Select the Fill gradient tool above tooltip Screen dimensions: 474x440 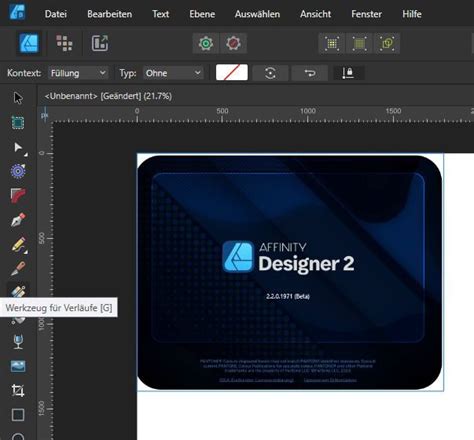(18, 291)
